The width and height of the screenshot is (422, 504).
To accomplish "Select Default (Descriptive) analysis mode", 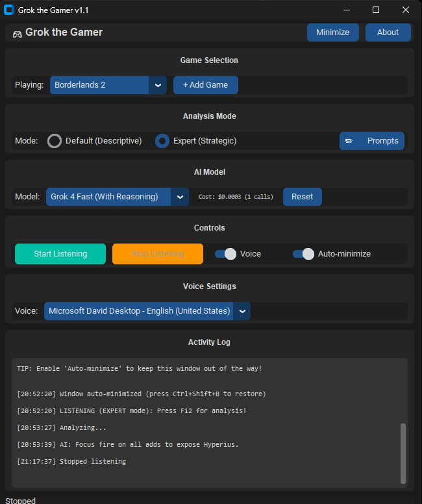I will tap(55, 141).
